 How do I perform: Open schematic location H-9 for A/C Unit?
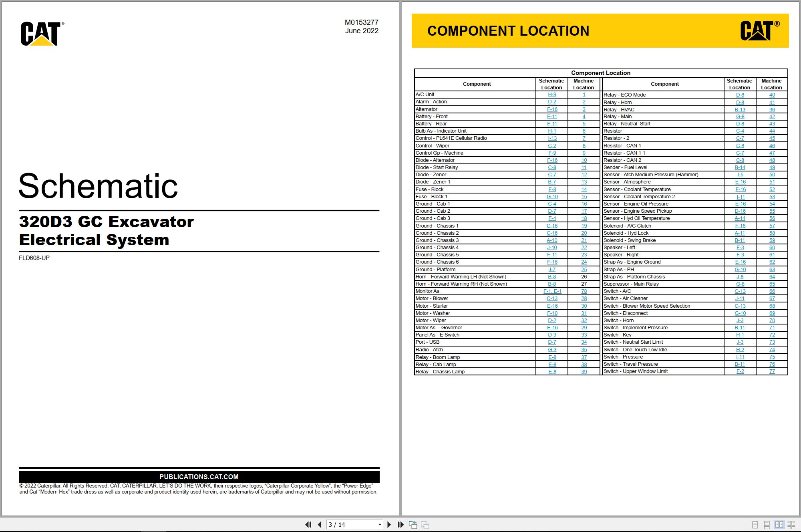click(552, 95)
